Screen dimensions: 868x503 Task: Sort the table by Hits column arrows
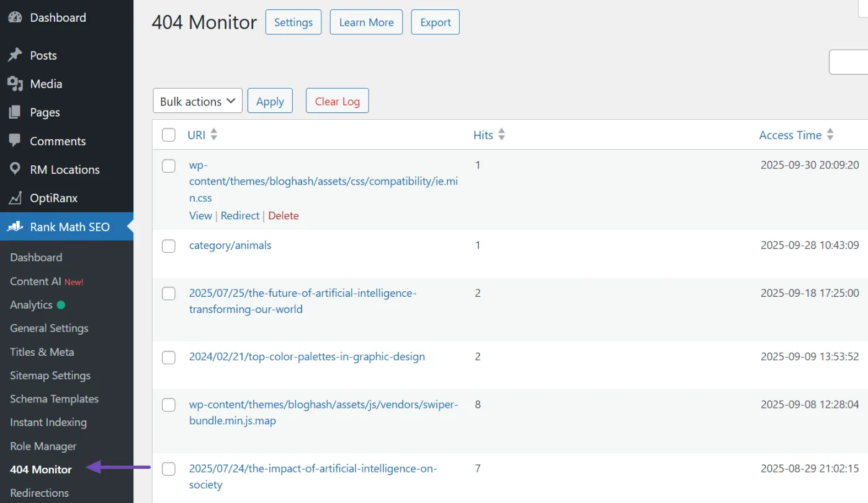[501, 135]
